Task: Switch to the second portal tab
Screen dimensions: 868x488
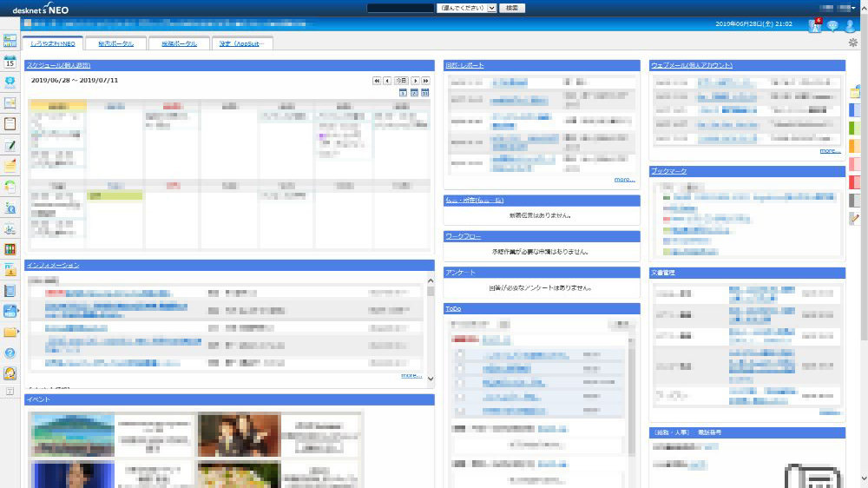Action: point(116,43)
